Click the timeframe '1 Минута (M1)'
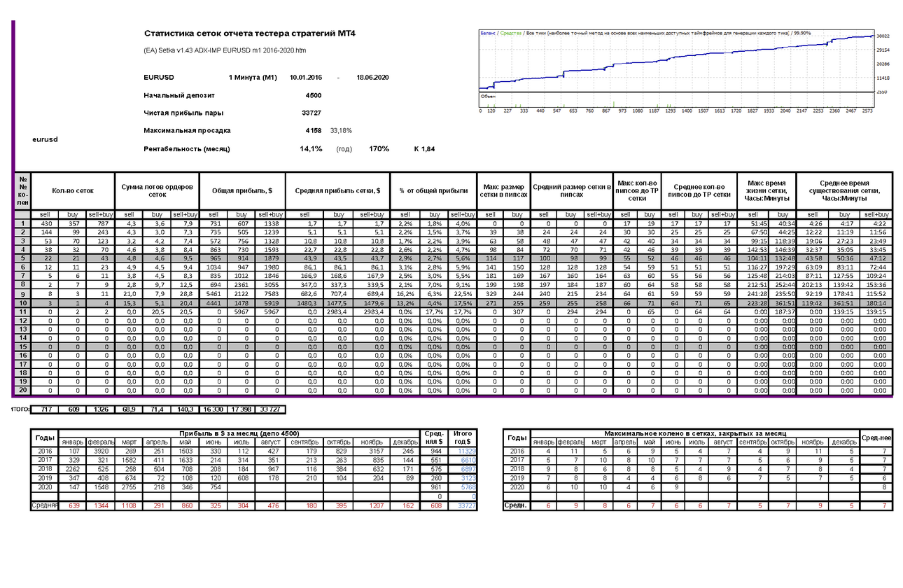Image resolution: width=903 pixels, height=588 pixels. (253, 78)
